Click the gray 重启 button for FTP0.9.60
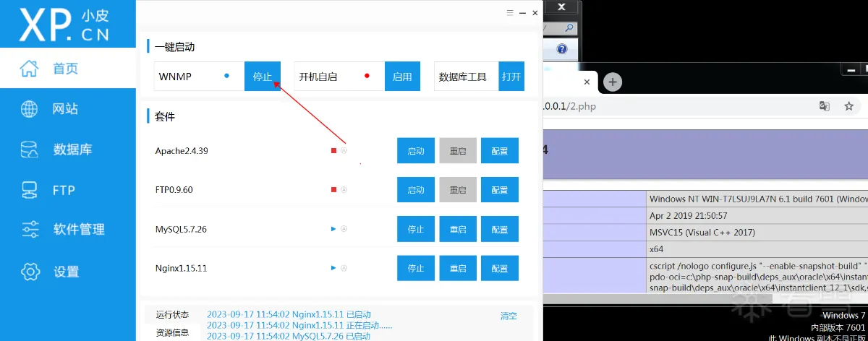Viewport: 868px width, 341px height. pyautogui.click(x=458, y=190)
